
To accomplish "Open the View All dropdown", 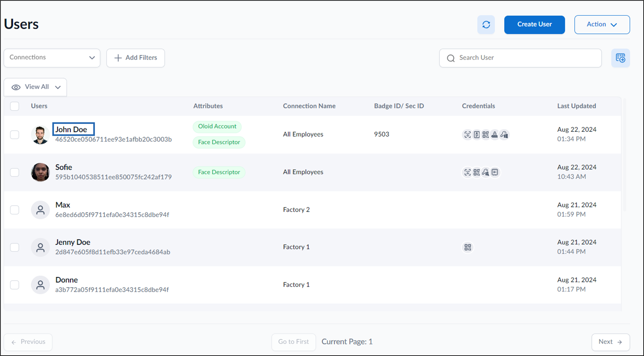I will [x=35, y=87].
